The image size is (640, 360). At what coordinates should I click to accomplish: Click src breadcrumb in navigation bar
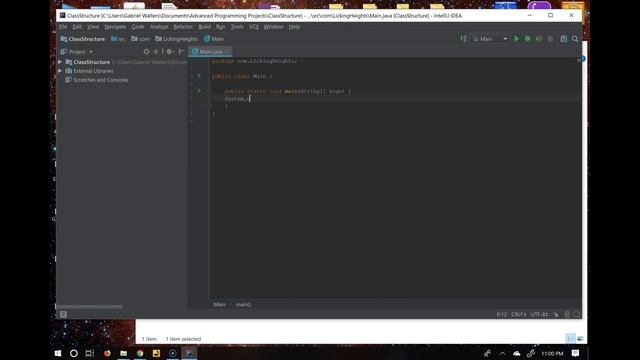118,39
